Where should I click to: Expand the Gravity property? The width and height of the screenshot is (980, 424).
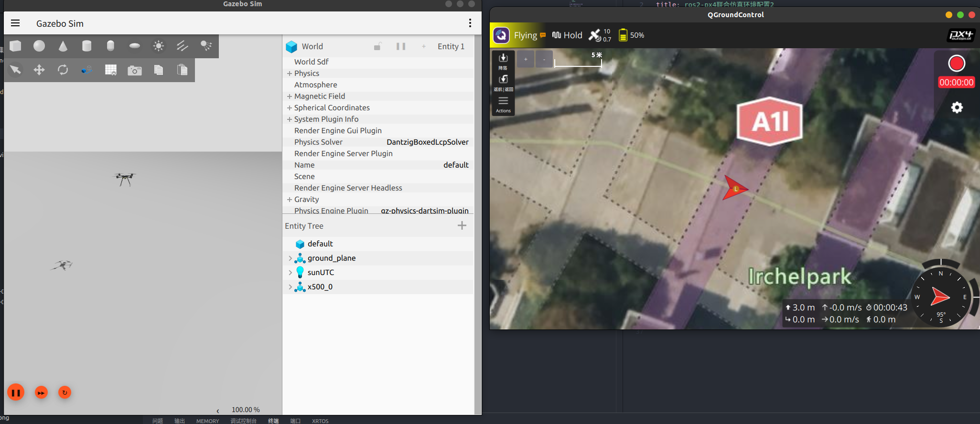point(290,200)
